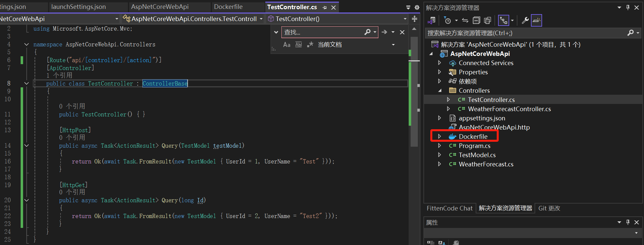Toggle Match Case (Aa) in Find

tap(287, 44)
